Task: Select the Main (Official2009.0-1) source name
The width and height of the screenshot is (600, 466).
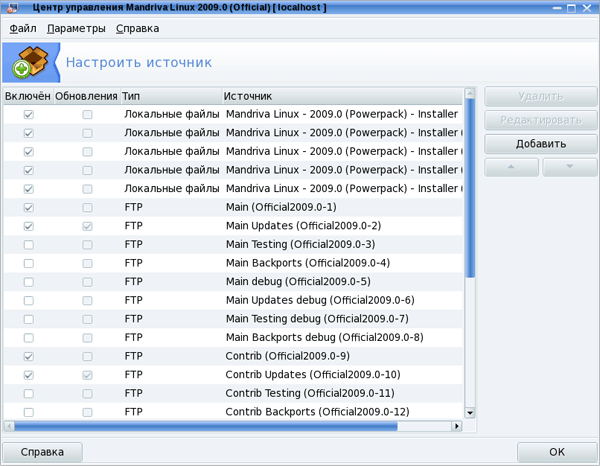Action: (281, 207)
